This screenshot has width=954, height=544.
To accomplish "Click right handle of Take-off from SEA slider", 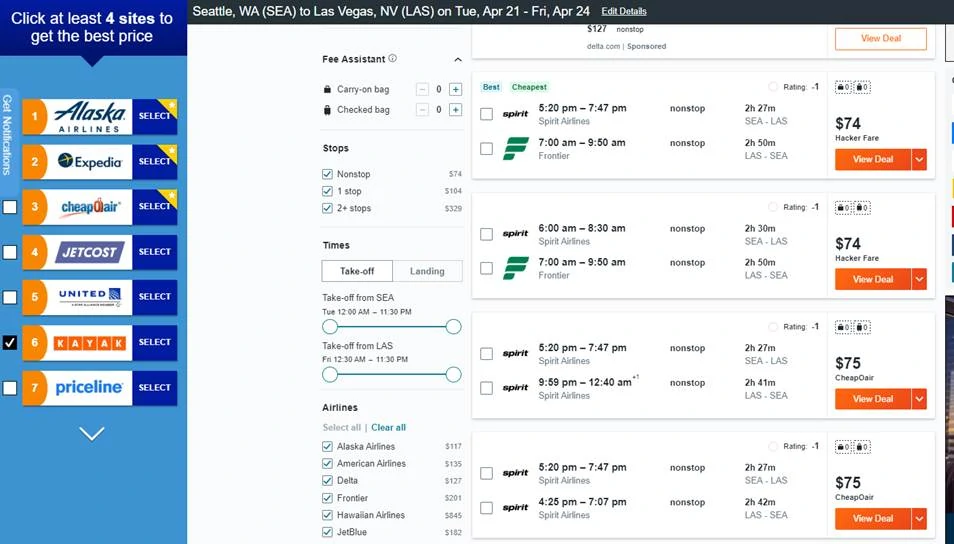I will [453, 327].
